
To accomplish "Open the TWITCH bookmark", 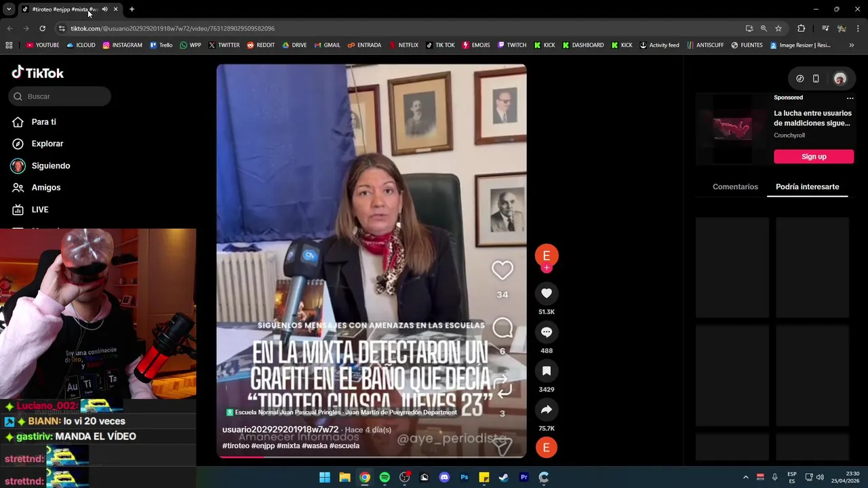I will tap(511, 45).
